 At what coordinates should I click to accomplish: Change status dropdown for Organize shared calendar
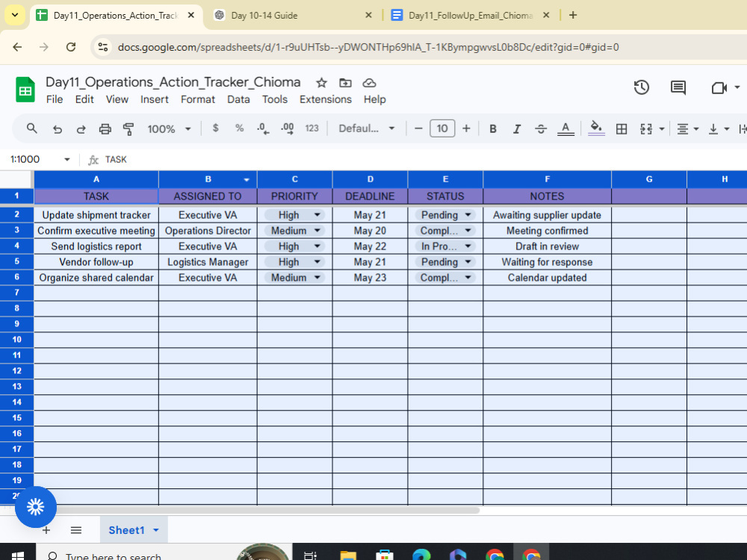[x=445, y=278]
